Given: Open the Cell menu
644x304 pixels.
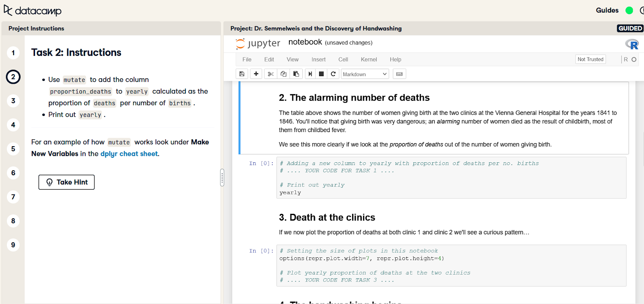Looking at the screenshot, I should pos(343,60).
